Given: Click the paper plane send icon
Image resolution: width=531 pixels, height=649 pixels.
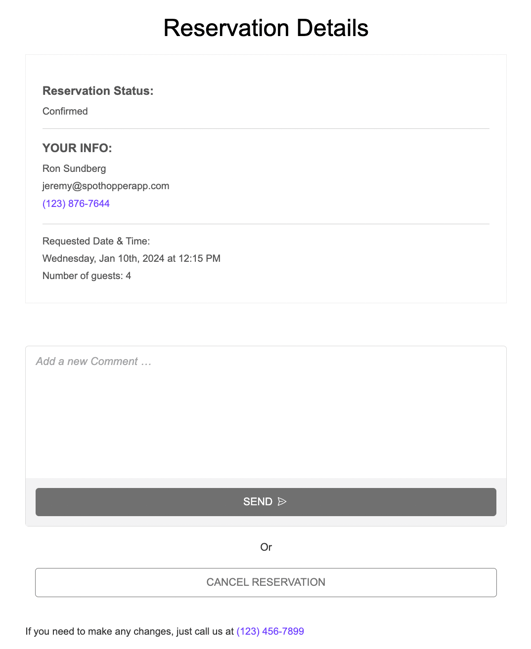Looking at the screenshot, I should click(282, 502).
